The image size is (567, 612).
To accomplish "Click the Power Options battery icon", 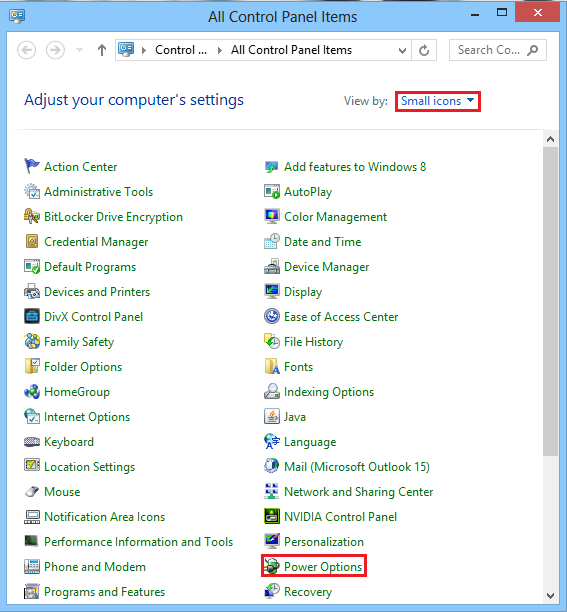I will tap(272, 566).
